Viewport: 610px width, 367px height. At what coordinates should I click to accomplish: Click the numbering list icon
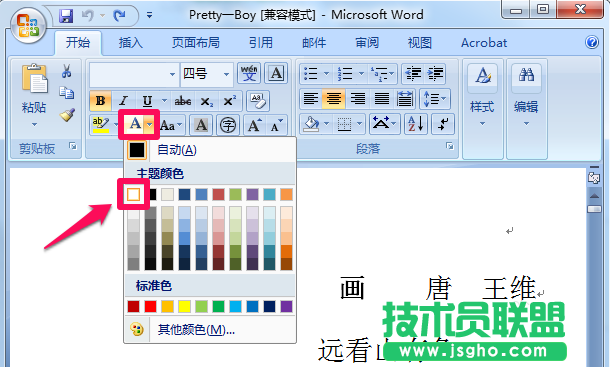point(345,73)
